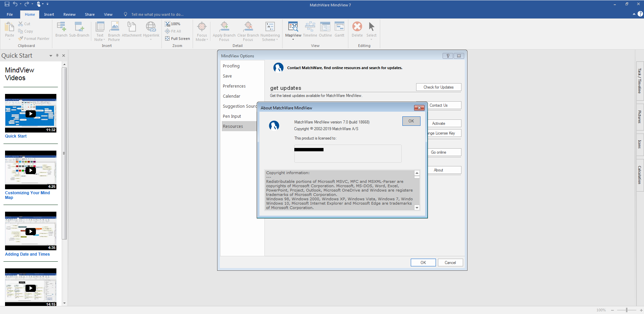Save document from quick access toolbar

(7, 4)
